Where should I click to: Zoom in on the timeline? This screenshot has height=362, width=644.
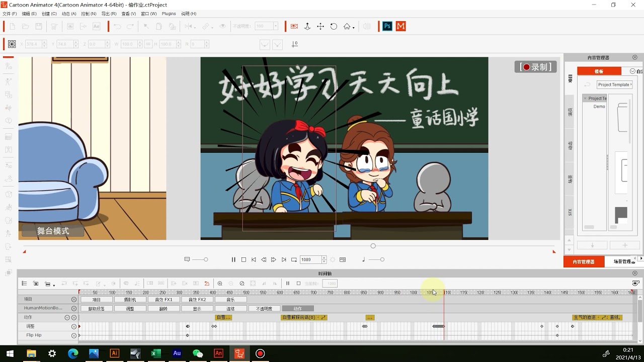[220, 284]
